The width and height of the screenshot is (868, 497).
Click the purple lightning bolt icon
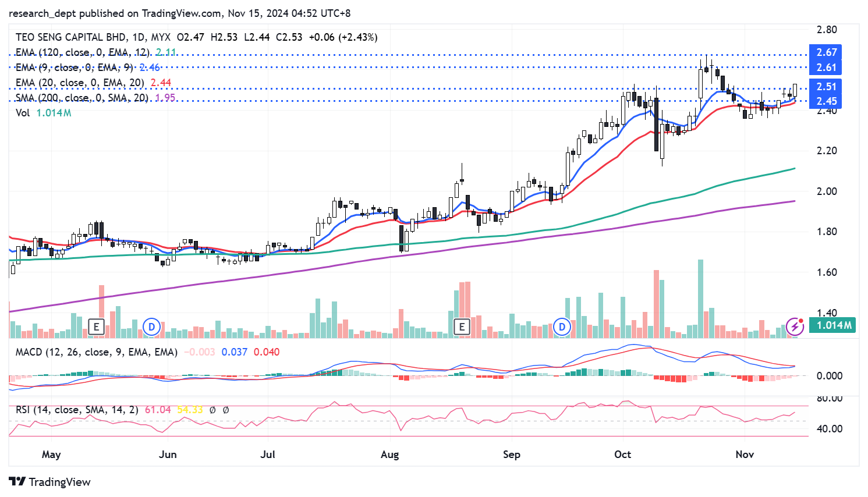tap(795, 326)
